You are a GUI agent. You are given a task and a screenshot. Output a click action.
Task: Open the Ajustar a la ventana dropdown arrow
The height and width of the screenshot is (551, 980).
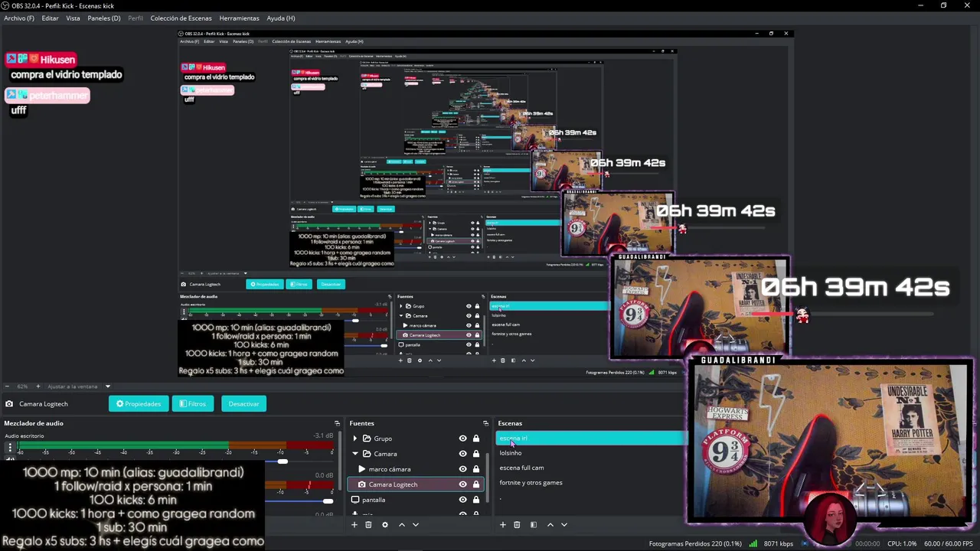click(108, 386)
